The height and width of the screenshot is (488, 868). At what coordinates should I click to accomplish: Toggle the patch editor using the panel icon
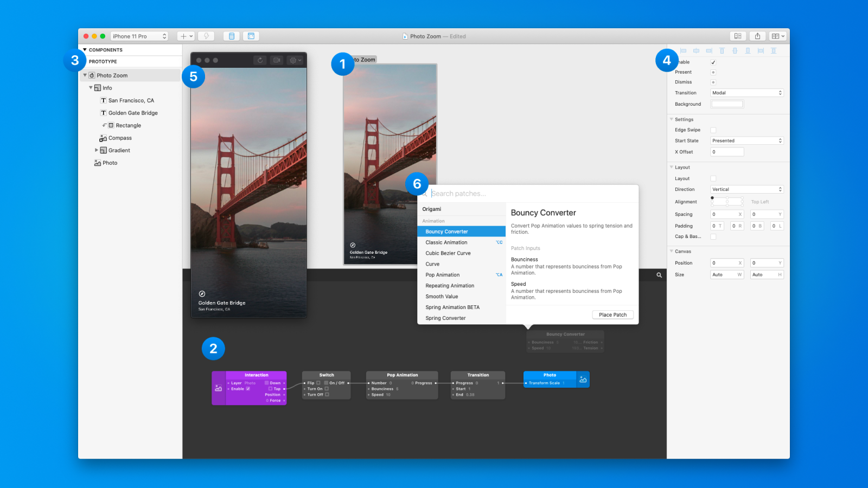tap(251, 36)
